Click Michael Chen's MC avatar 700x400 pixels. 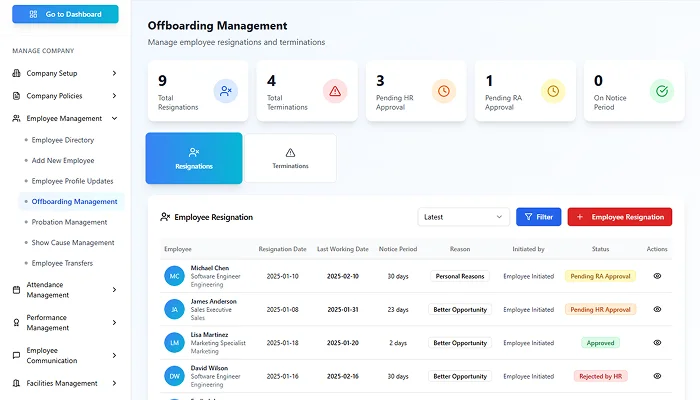pyautogui.click(x=174, y=276)
